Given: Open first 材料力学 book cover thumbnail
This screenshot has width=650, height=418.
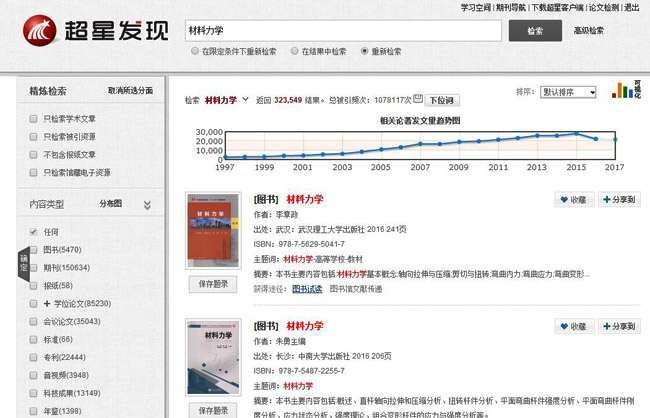Looking at the screenshot, I should (x=214, y=238).
